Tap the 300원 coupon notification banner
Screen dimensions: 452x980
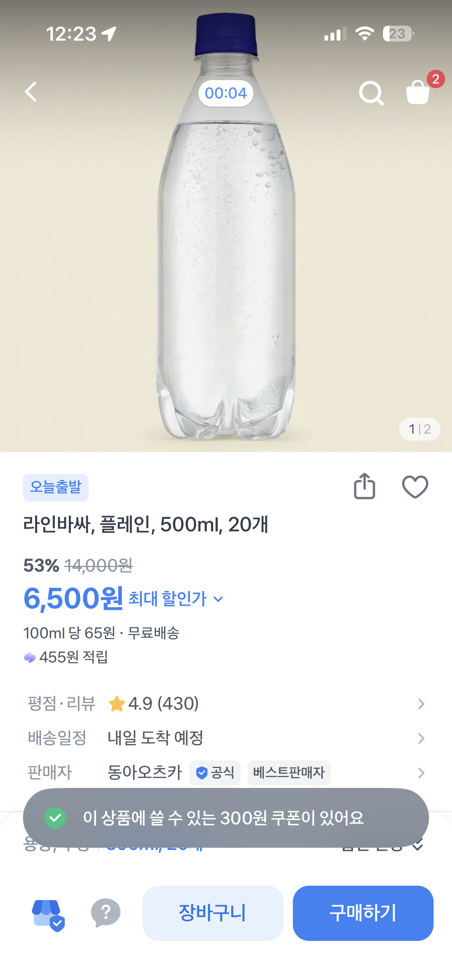tap(226, 818)
